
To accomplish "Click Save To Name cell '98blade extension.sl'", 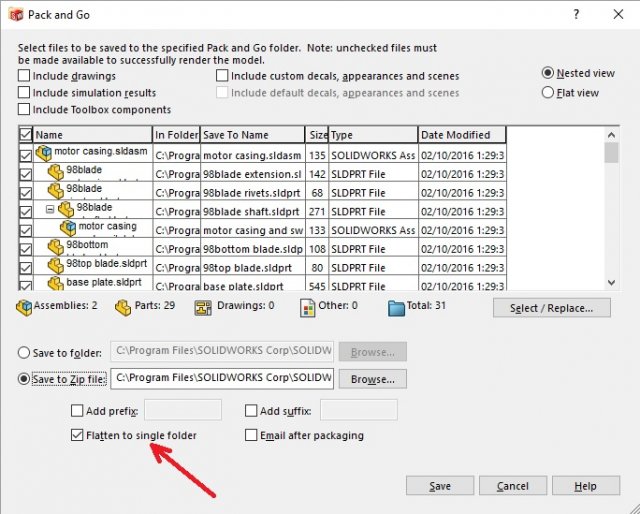I will click(x=252, y=174).
